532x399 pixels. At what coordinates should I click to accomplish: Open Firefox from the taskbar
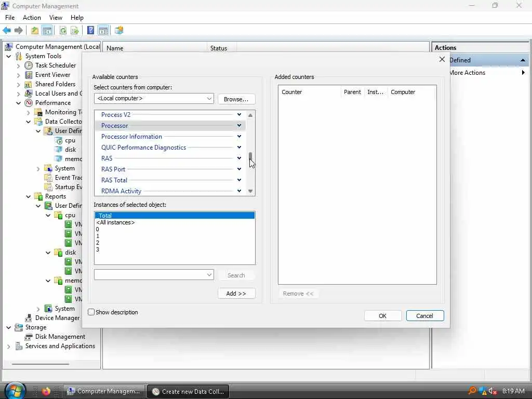46,391
